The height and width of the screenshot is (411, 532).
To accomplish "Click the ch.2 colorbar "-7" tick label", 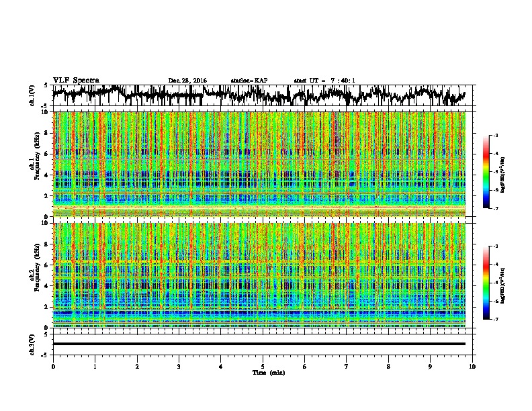I will pos(496,319).
